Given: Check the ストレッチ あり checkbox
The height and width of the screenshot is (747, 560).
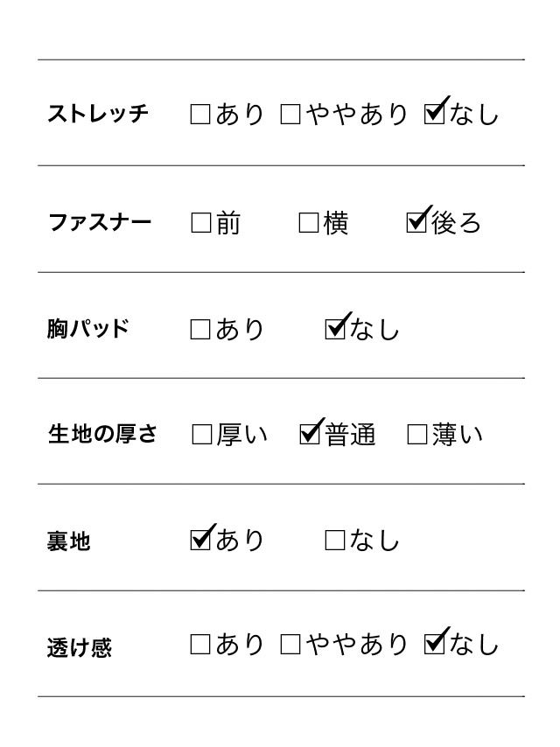Looking at the screenshot, I should point(200,115).
